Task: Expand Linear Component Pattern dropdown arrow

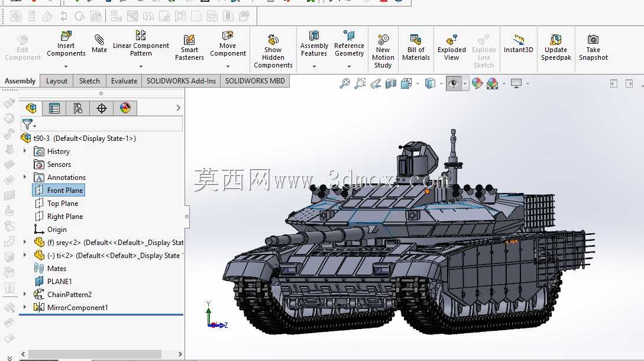Action: click(x=141, y=66)
